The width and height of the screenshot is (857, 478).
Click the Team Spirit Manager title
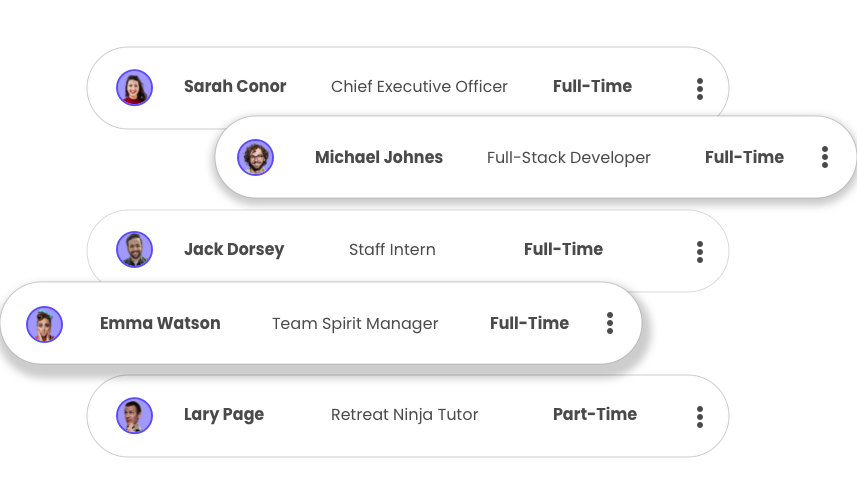tap(355, 324)
